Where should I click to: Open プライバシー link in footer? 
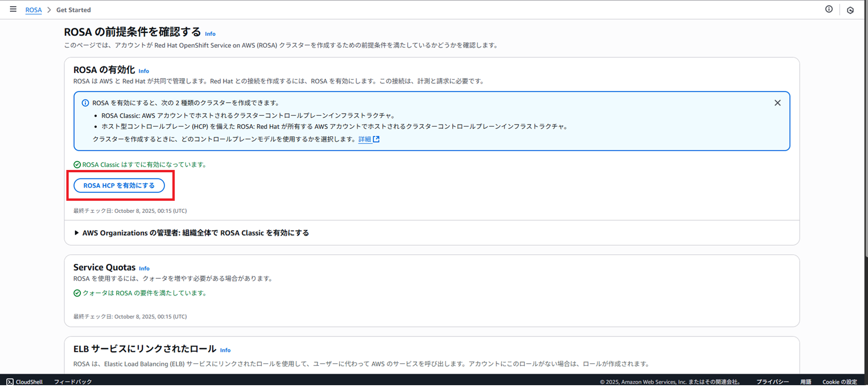coord(772,381)
